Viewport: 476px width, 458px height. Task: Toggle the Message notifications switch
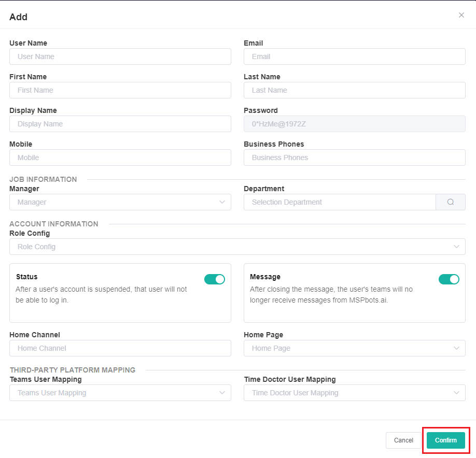point(449,279)
